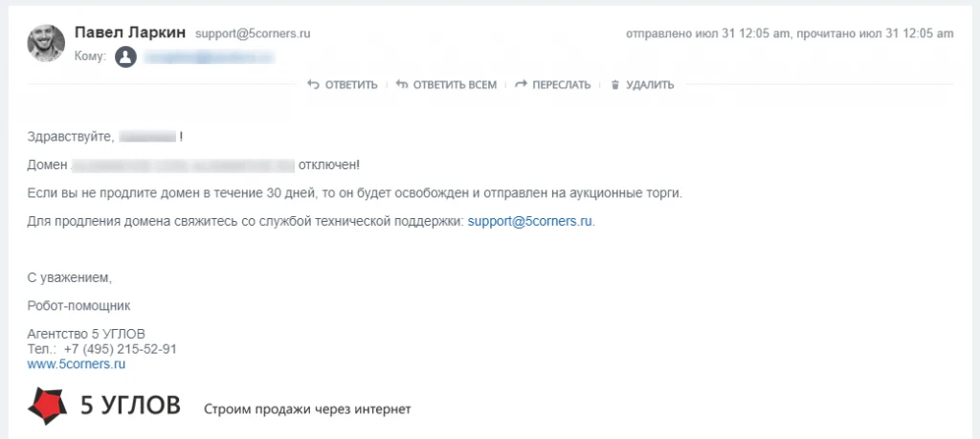The image size is (980, 439).
Task: Select ПЕРЕСЛАТЬ to forward the email
Action: click(x=561, y=85)
